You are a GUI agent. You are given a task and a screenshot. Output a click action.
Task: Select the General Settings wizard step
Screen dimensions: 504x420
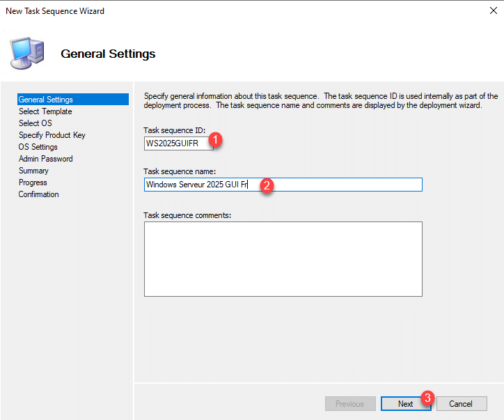46,100
